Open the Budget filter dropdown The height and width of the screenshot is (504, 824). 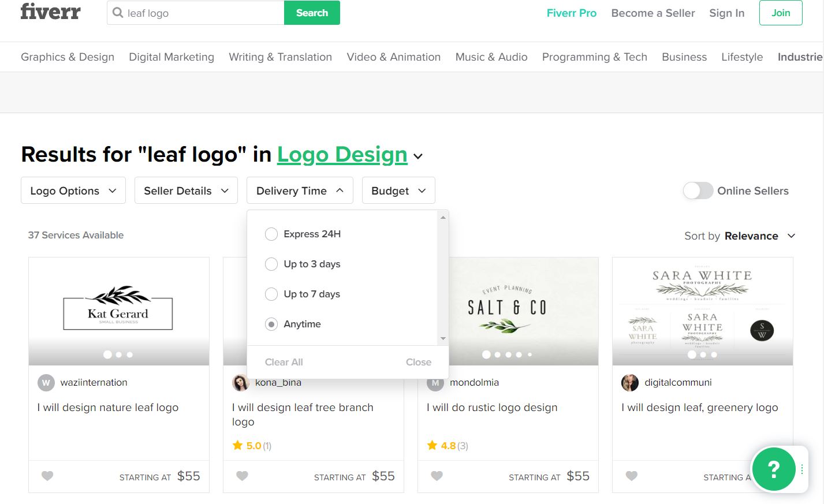coord(398,191)
